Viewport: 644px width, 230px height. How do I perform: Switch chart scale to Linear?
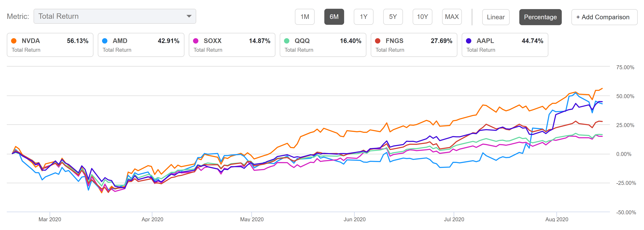point(496,17)
